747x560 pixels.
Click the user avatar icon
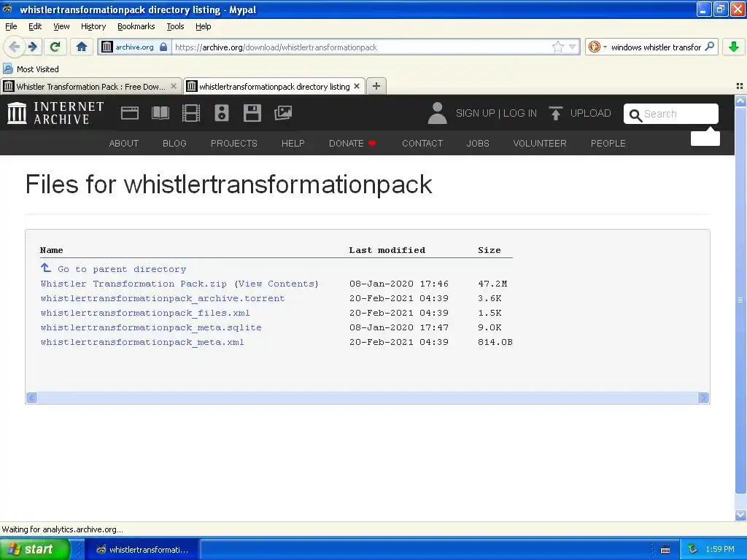pos(437,113)
